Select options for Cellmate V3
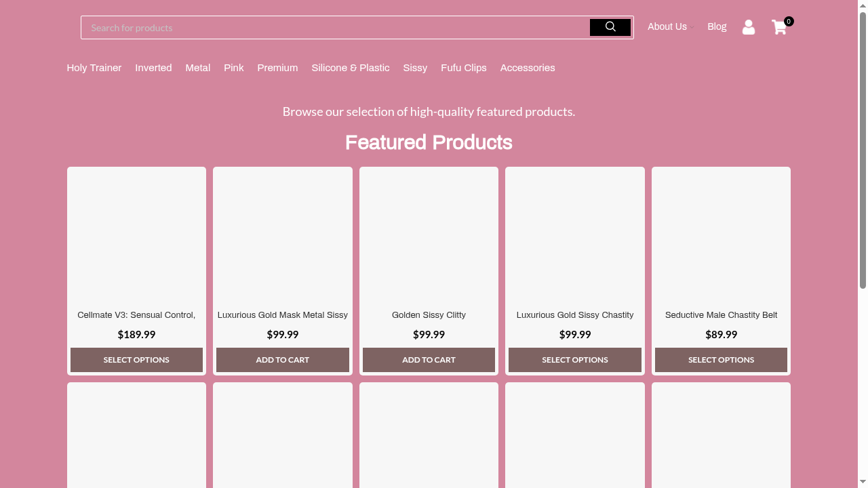Screen dimensions: 868x488 pos(136,360)
